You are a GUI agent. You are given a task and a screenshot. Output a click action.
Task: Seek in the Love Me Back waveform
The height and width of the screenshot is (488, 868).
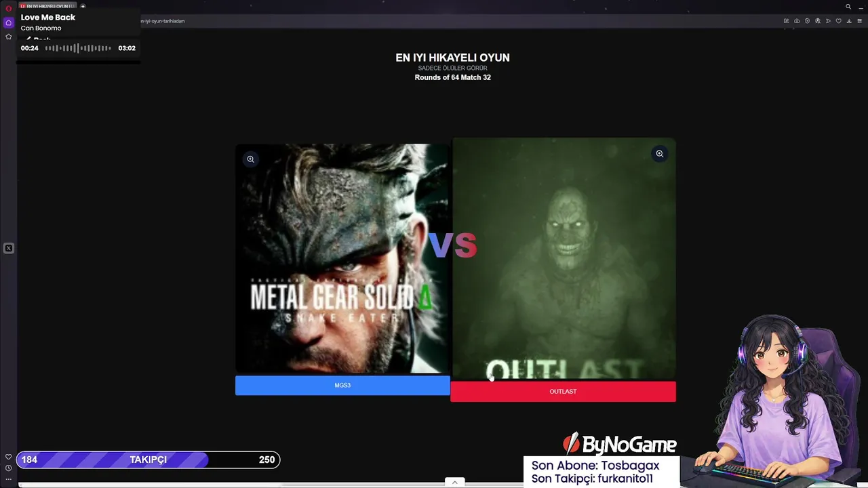pyautogui.click(x=78, y=48)
